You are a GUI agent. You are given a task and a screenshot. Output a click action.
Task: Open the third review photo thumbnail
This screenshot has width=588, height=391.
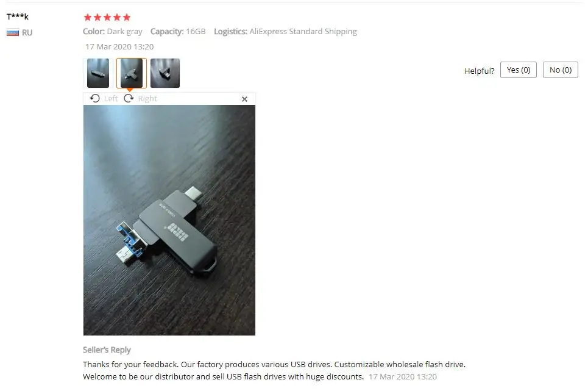tap(165, 73)
